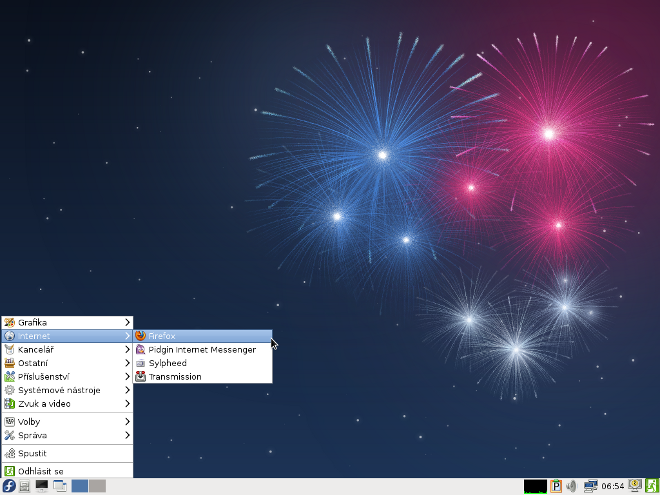
Task: Choose Spustit to run a command
Action: pyautogui.click(x=32, y=453)
